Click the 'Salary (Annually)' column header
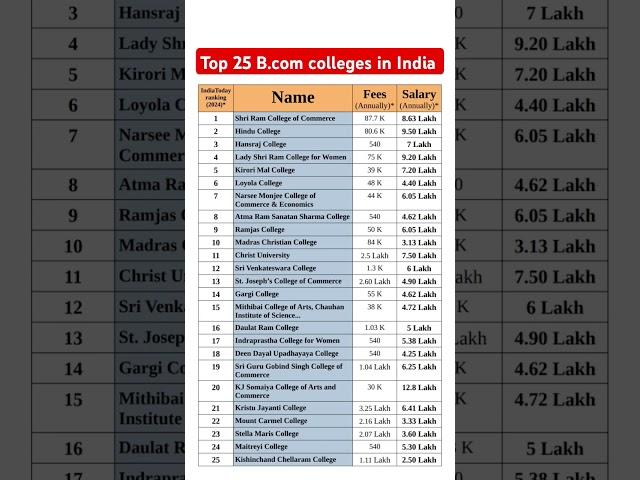The image size is (640, 480). [419, 98]
